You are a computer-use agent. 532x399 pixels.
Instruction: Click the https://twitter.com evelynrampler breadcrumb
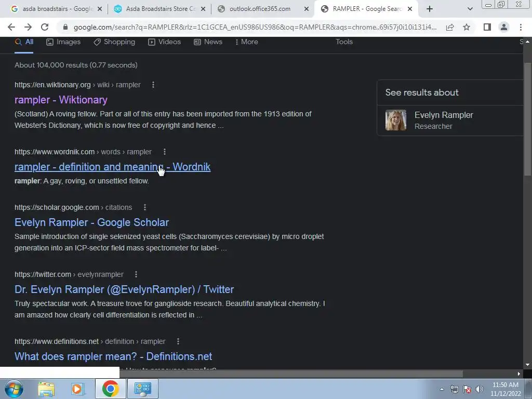pos(69,274)
